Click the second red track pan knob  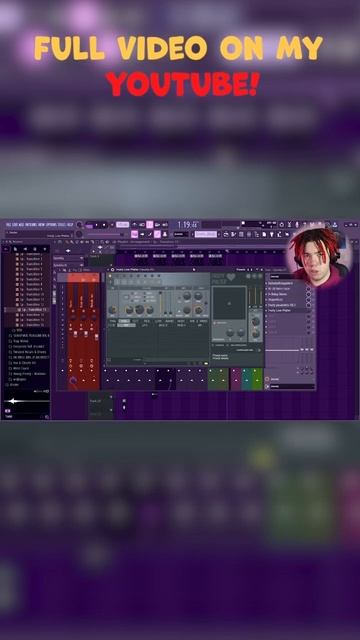click(83, 317)
